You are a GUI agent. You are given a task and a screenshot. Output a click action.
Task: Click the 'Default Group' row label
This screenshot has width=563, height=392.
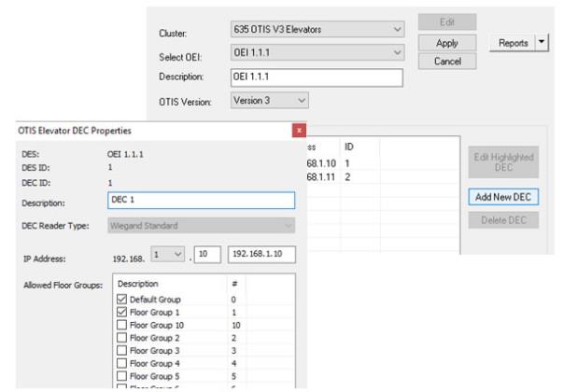click(155, 300)
